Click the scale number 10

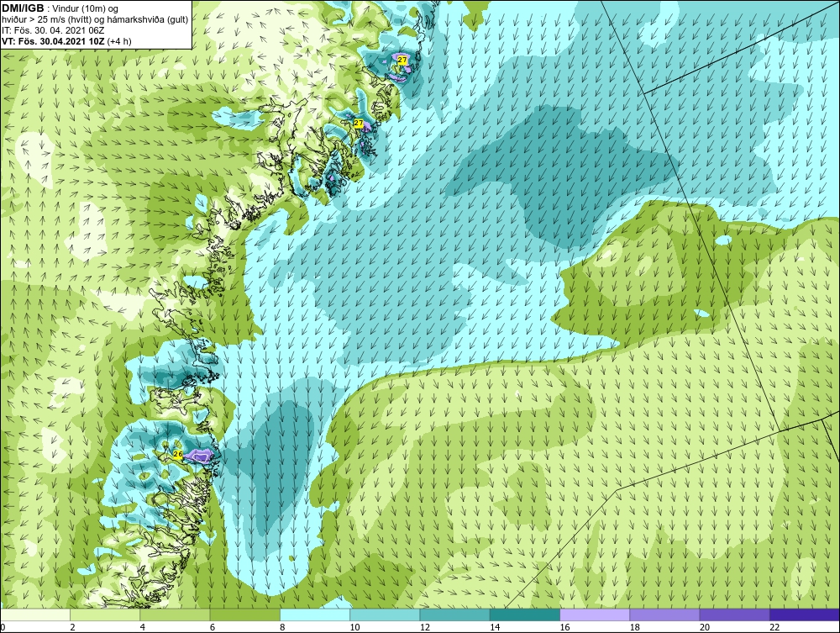pyautogui.click(x=354, y=628)
